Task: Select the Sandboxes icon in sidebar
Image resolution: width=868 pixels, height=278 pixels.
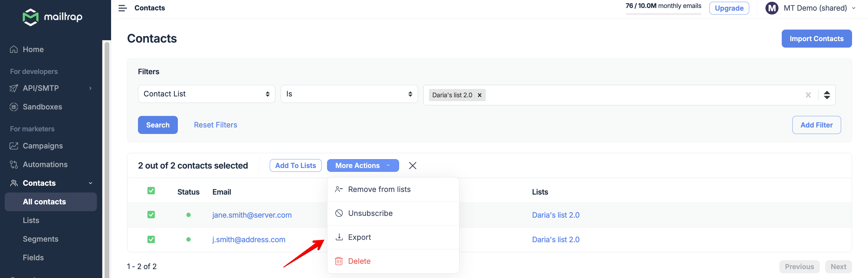Action: pyautogui.click(x=14, y=106)
